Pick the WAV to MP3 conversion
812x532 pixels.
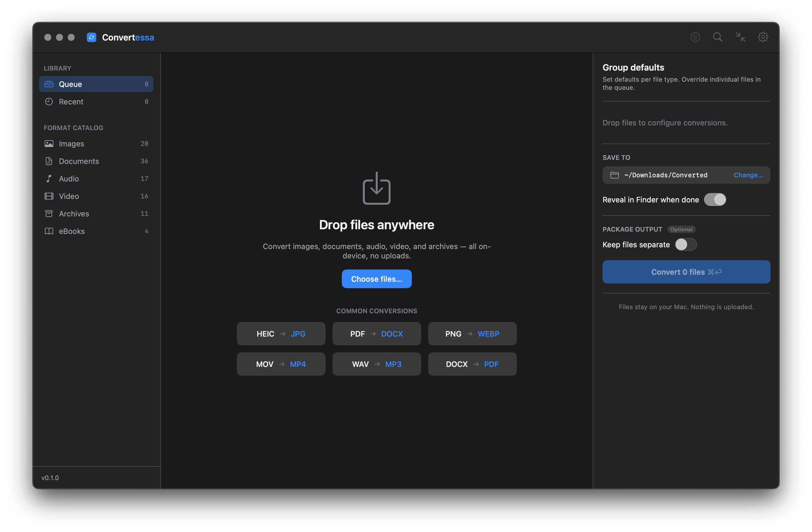pos(376,364)
